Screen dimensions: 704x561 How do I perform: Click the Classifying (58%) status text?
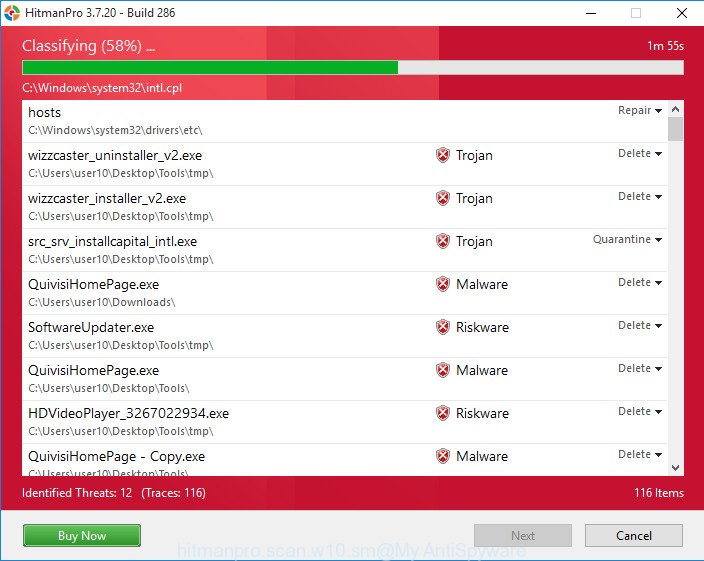click(x=88, y=46)
